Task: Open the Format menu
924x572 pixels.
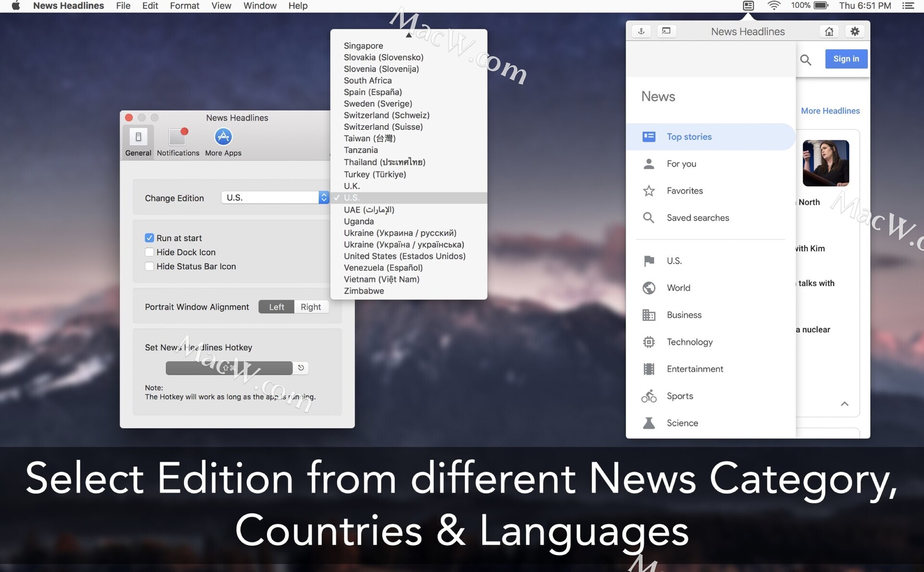Action: point(184,6)
